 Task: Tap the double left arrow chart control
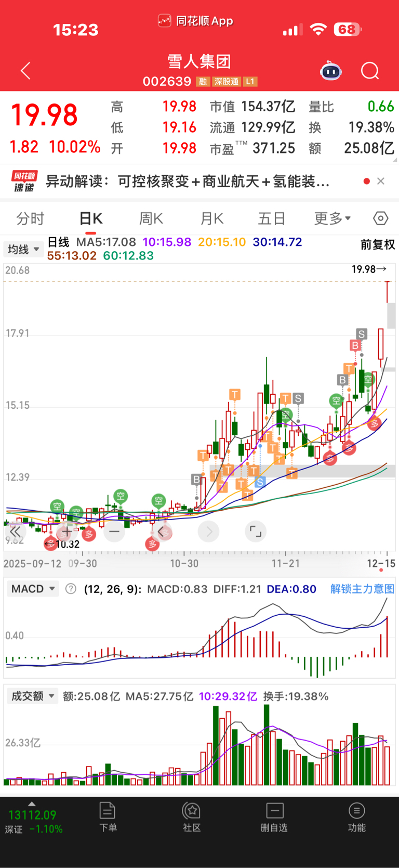click(x=16, y=532)
